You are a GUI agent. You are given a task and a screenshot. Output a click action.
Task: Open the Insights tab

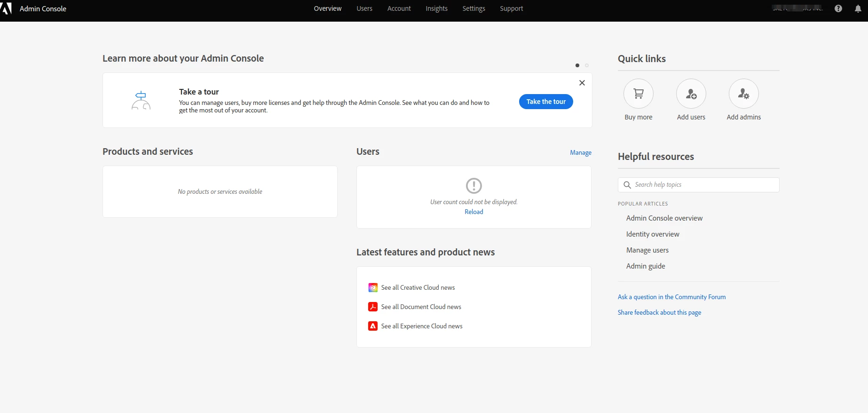pyautogui.click(x=436, y=8)
